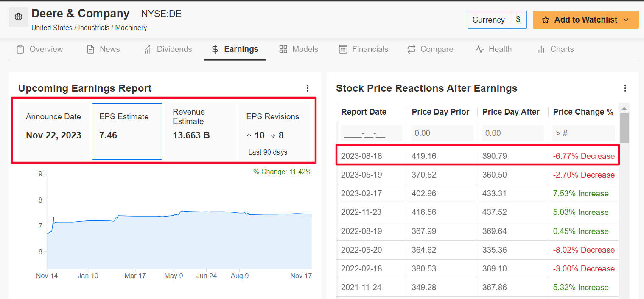Open the Models tab

299,49
